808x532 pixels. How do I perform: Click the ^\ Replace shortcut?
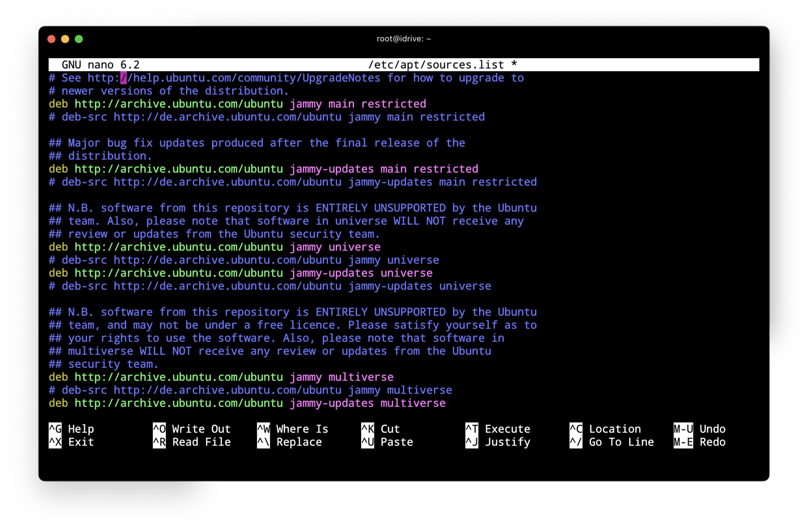(289, 442)
